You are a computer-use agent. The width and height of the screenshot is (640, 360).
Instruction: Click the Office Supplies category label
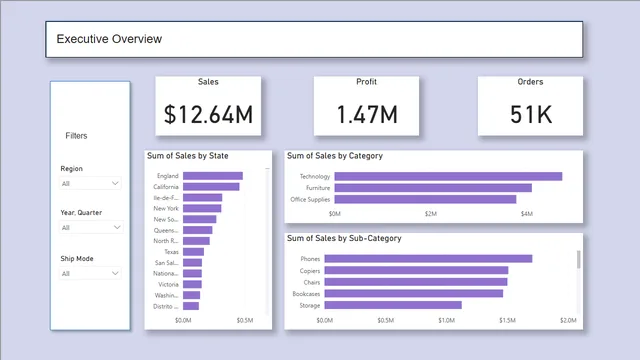pyautogui.click(x=310, y=199)
